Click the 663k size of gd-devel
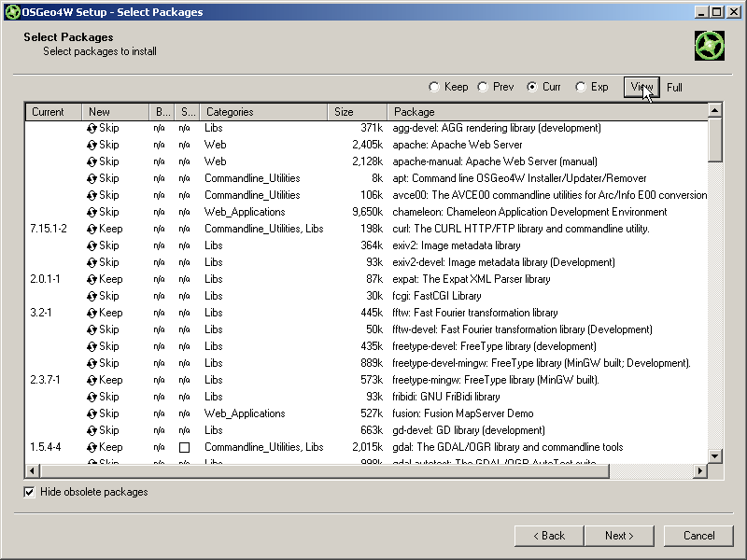Image resolution: width=747 pixels, height=560 pixels. point(372,430)
